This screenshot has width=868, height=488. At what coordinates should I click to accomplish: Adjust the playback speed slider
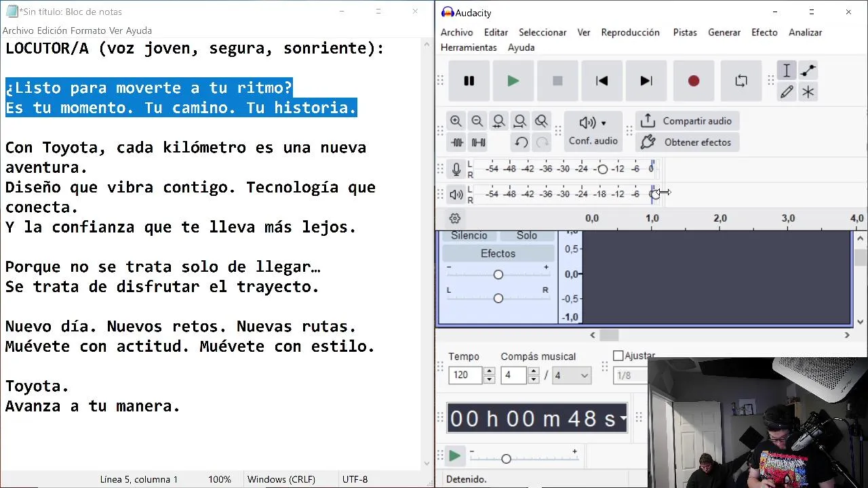click(506, 459)
